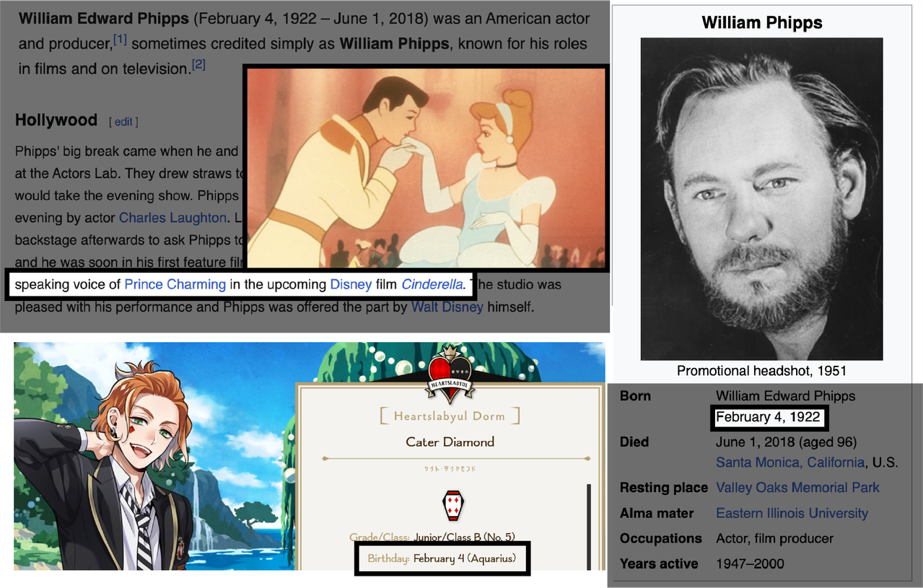Screen dimensions: 923x588
Task: Open the italic Cinderella film link
Action: pos(432,284)
